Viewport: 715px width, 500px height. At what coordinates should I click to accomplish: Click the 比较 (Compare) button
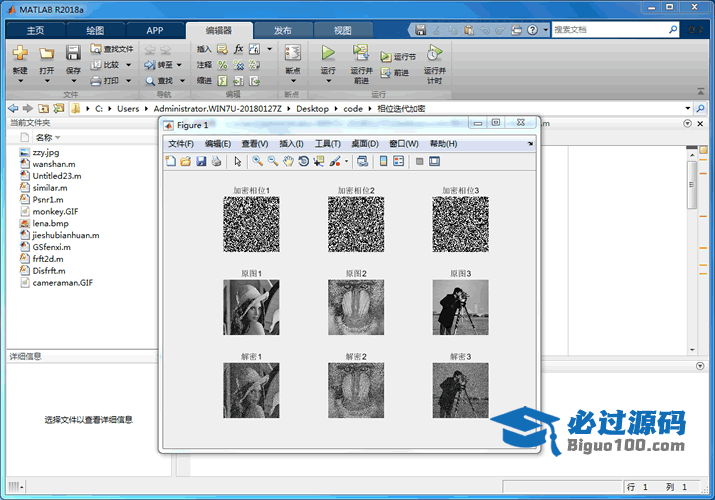105,65
